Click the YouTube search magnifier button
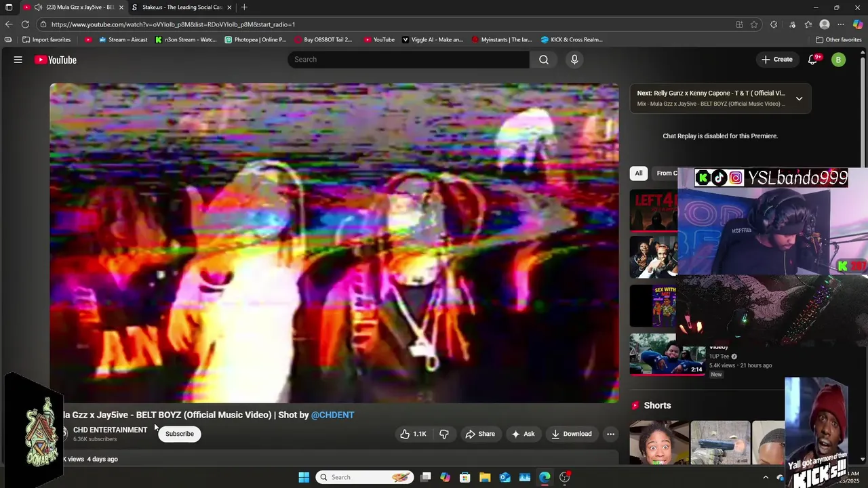This screenshot has height=488, width=868. click(x=544, y=60)
